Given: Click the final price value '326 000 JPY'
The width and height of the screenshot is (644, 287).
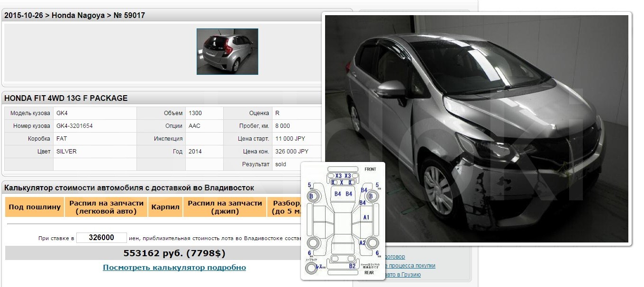Looking at the screenshot, I should pyautogui.click(x=292, y=152).
